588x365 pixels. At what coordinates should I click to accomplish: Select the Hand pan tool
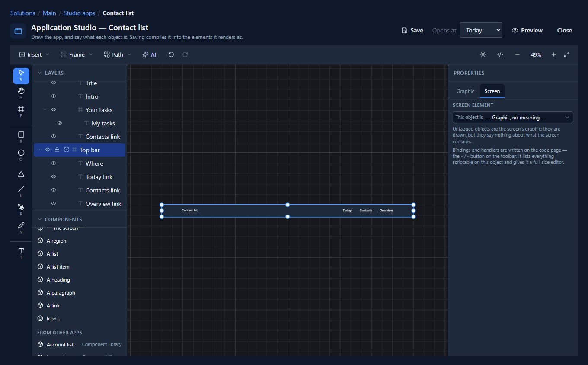pos(21,93)
